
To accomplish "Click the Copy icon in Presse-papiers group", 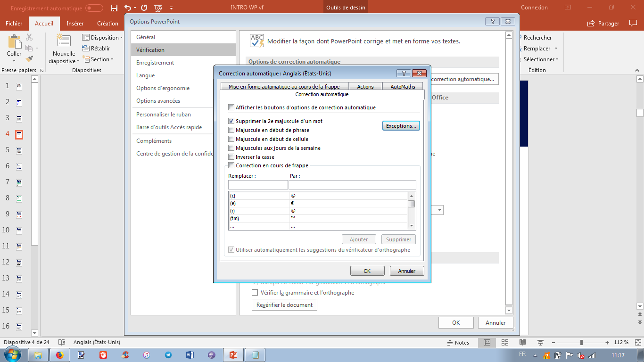I will point(29,48).
